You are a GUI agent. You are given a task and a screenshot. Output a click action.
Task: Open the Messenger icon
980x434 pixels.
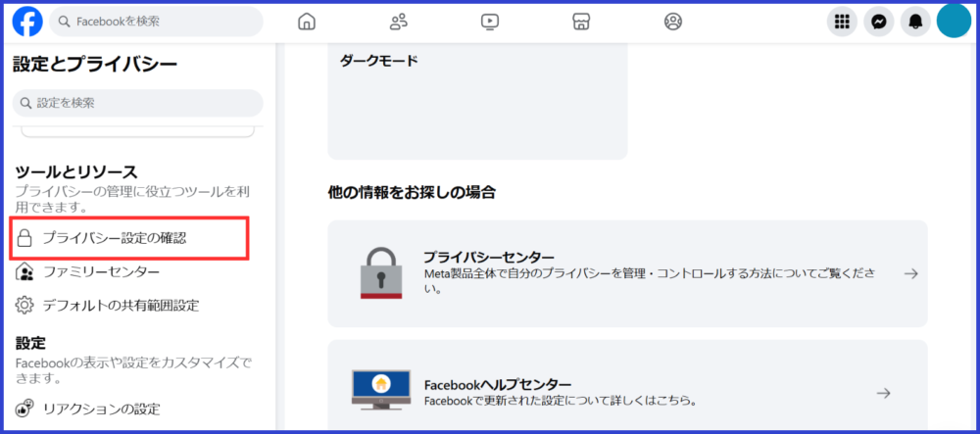[879, 22]
